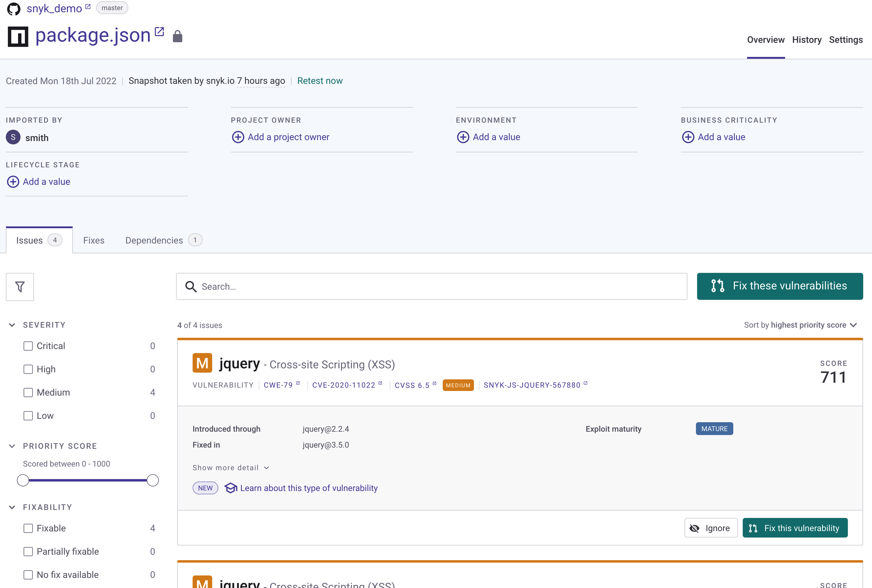Collapse the Severity filter section
The image size is (872, 588).
pyautogui.click(x=12, y=325)
